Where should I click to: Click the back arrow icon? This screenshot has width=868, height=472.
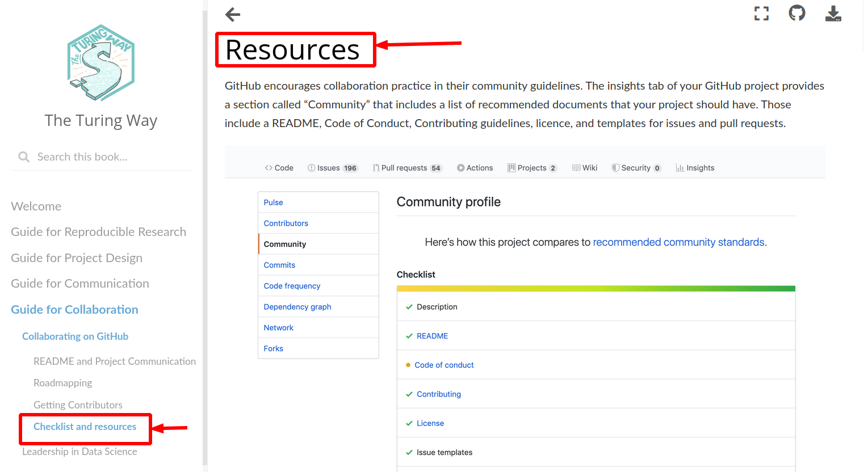[233, 14]
